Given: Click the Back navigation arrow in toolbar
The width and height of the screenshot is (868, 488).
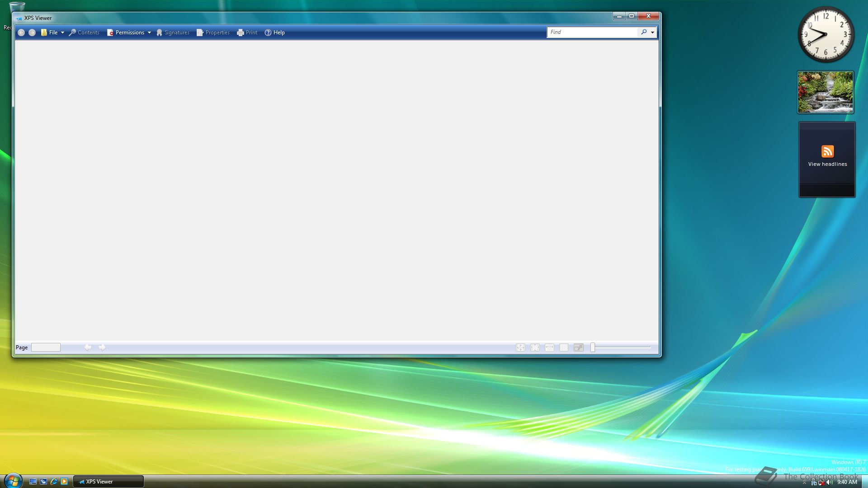Looking at the screenshot, I should [x=21, y=33].
